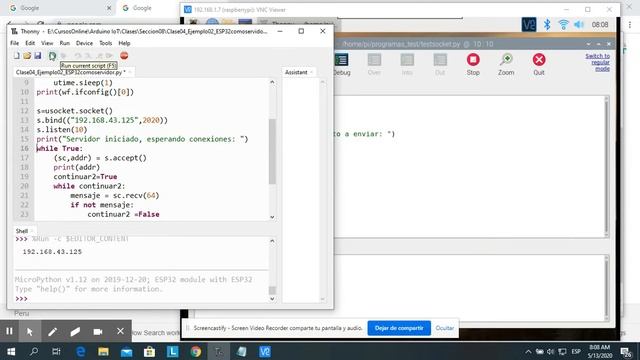Click Debug in the Raspberry Pi Thonny toolbar
The image size is (640, 360).
(341, 64)
